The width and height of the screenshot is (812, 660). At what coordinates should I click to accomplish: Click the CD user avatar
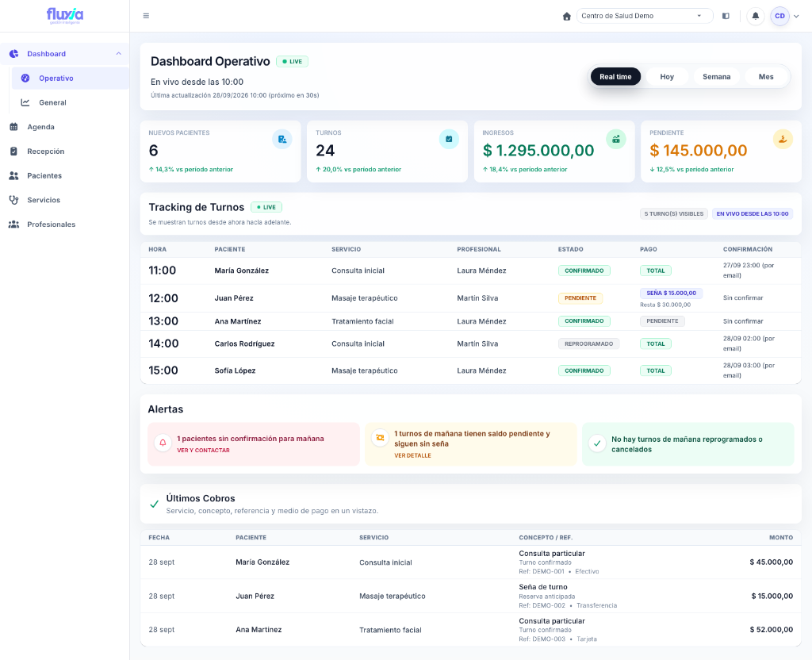tap(779, 16)
